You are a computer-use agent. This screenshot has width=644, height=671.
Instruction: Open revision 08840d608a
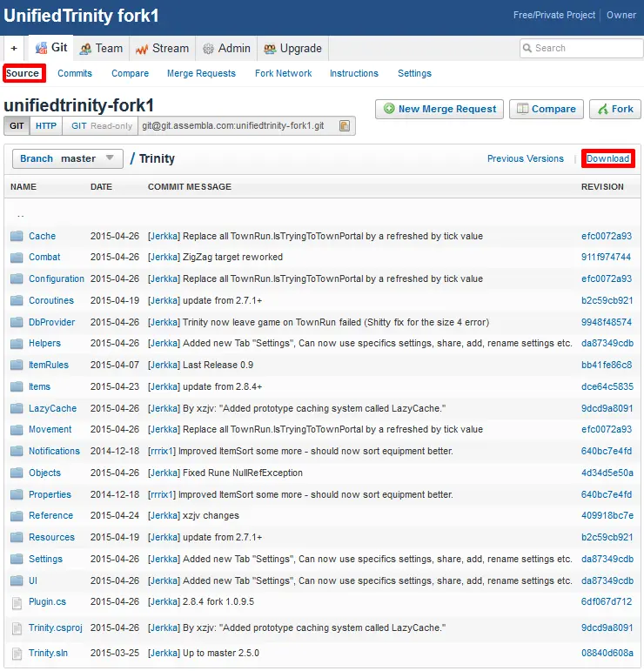pos(607,654)
